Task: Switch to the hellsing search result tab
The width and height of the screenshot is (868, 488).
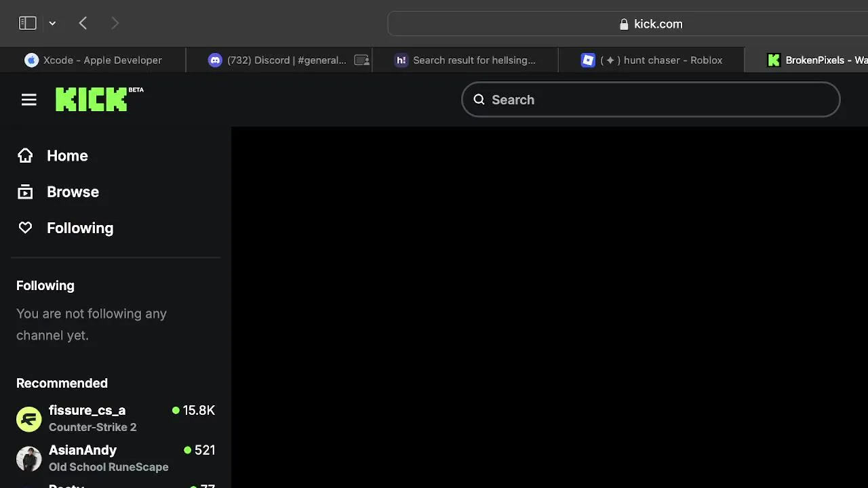Action: tap(465, 60)
